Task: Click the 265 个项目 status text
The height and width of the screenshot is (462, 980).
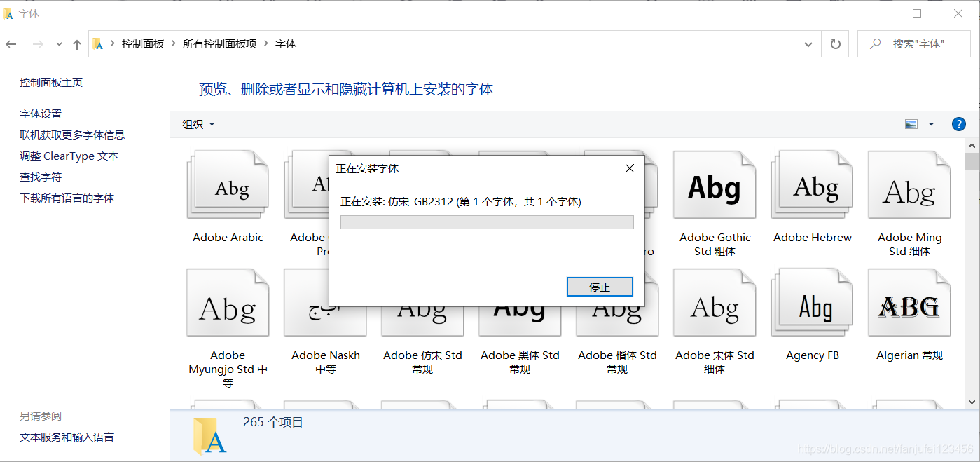Action: (x=273, y=422)
